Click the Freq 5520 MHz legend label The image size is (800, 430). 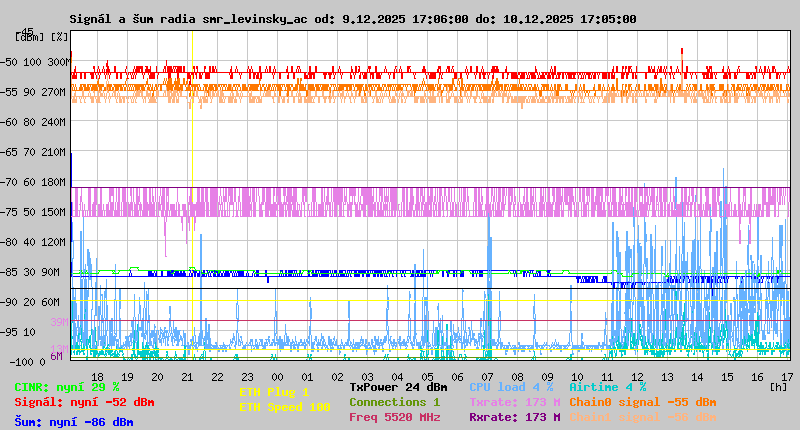[394, 417]
